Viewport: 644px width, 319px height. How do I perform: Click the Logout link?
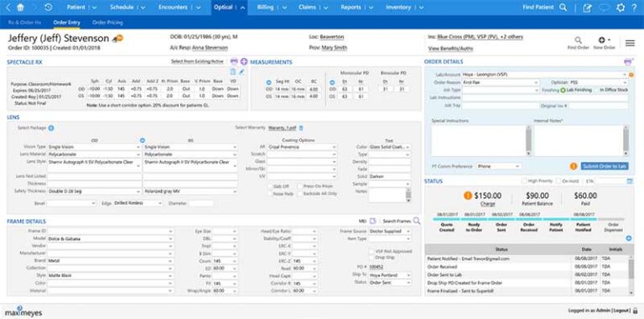(x=622, y=311)
